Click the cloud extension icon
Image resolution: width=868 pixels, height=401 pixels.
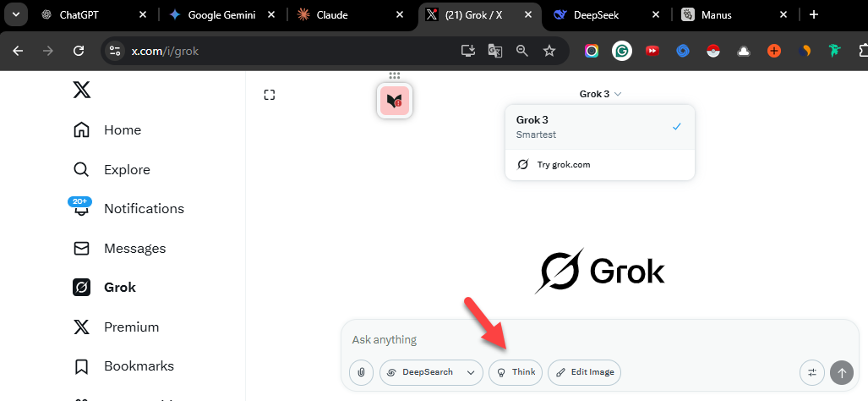(x=744, y=51)
